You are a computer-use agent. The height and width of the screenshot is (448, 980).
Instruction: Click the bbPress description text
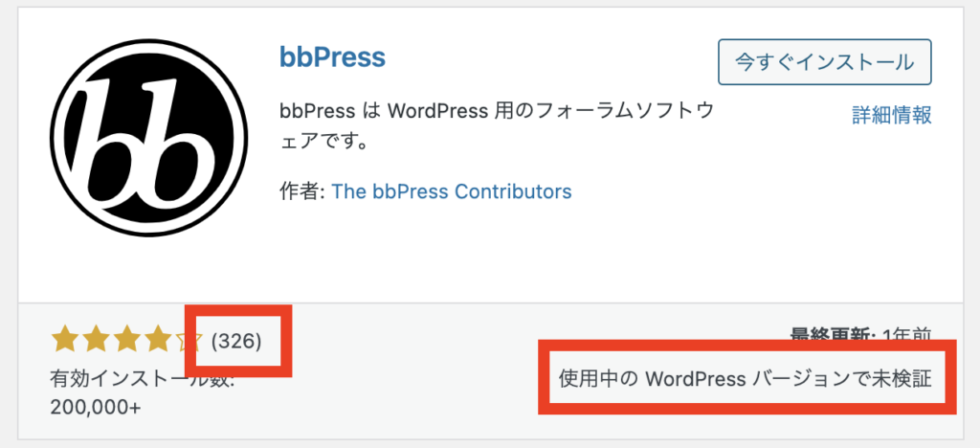pyautogui.click(x=497, y=127)
